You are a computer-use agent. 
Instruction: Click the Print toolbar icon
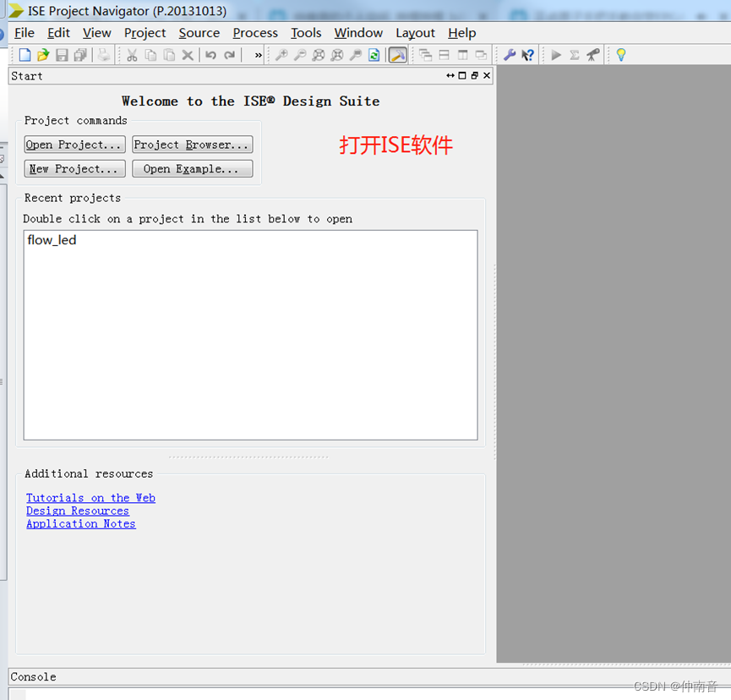point(103,55)
